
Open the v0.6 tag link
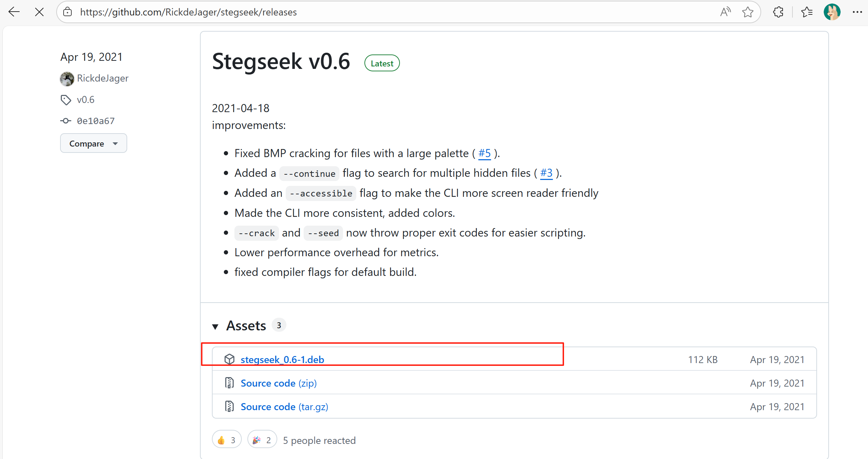[85, 100]
